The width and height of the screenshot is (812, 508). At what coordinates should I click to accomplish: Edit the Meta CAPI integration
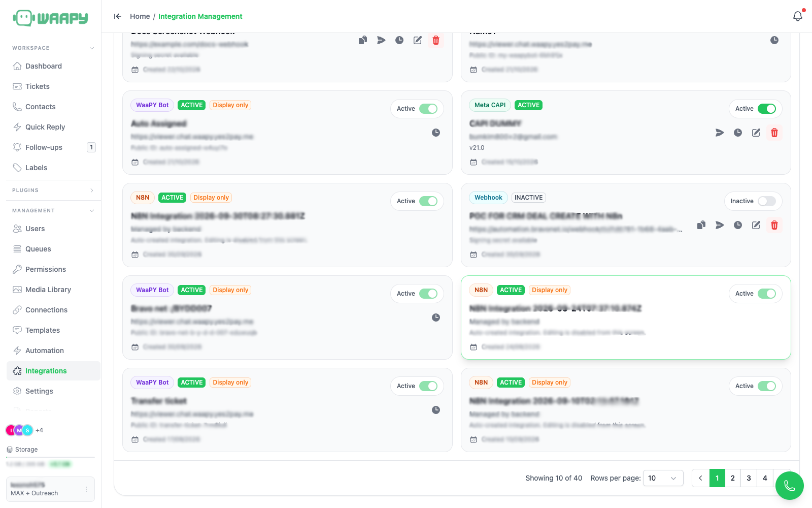click(x=756, y=133)
